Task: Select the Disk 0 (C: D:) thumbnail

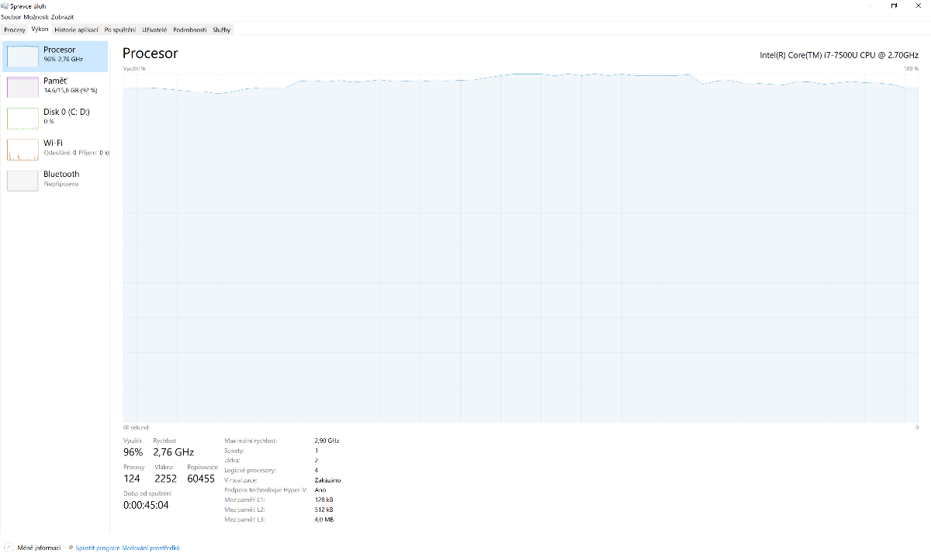Action: click(x=22, y=118)
